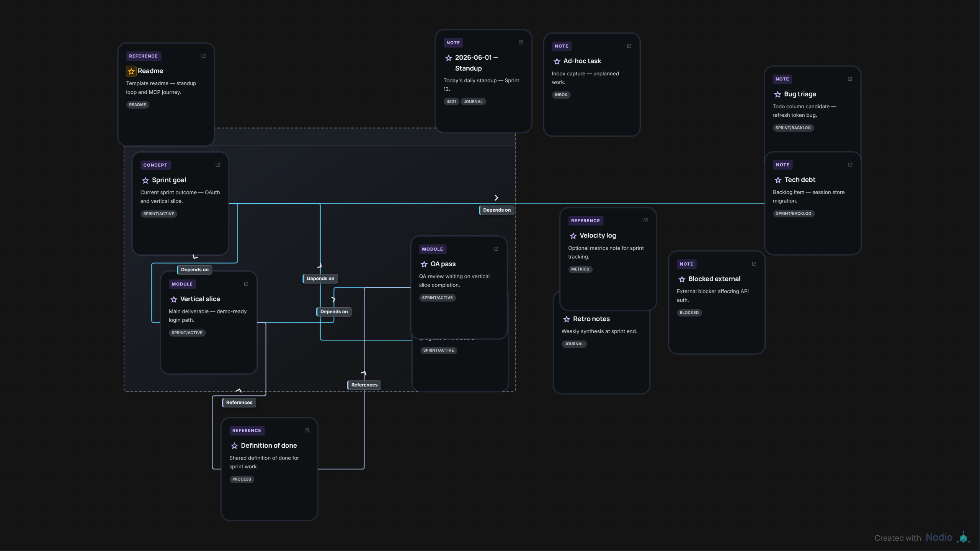Click the 'Bug triage' card title
980x551 pixels.
[800, 94]
